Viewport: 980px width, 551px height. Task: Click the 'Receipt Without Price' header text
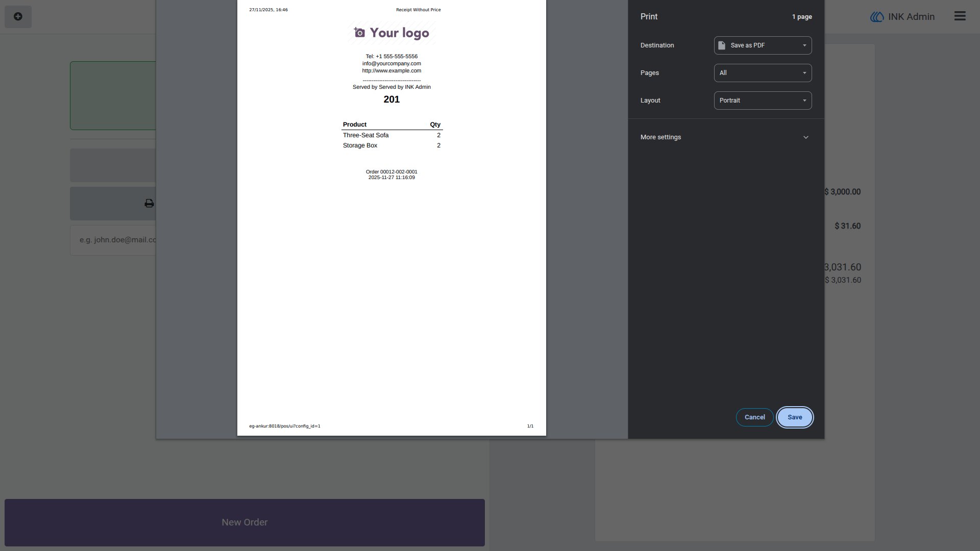pos(418,10)
